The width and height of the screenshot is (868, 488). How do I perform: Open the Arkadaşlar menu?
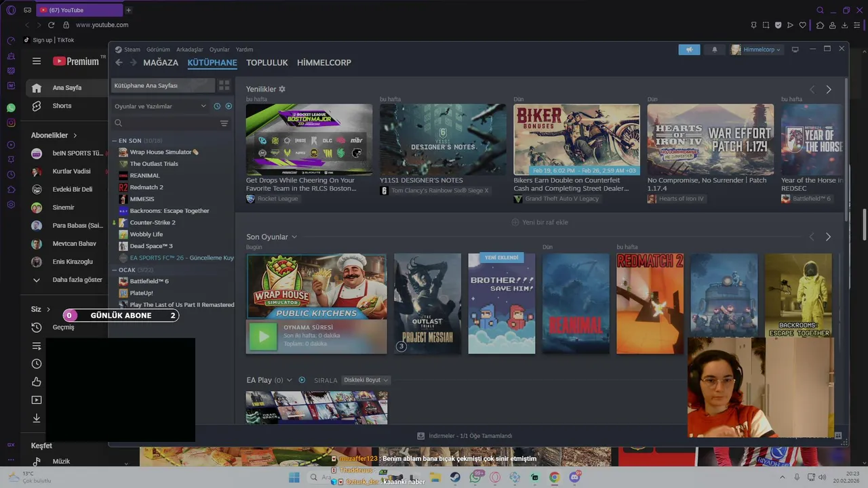pos(190,49)
